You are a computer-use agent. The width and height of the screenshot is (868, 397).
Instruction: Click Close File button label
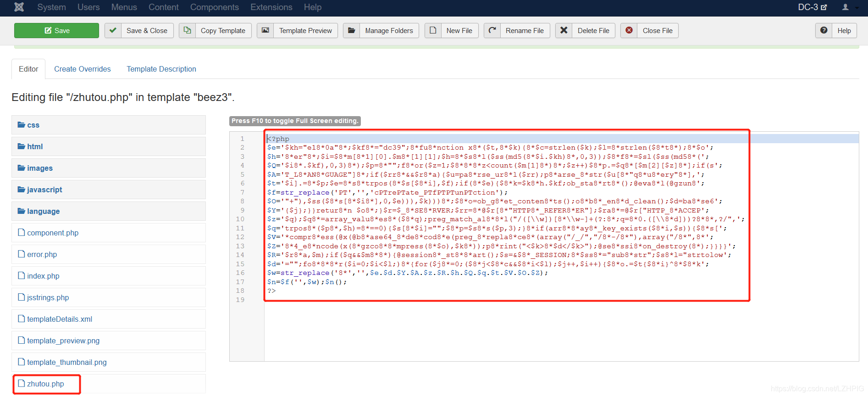click(x=658, y=31)
